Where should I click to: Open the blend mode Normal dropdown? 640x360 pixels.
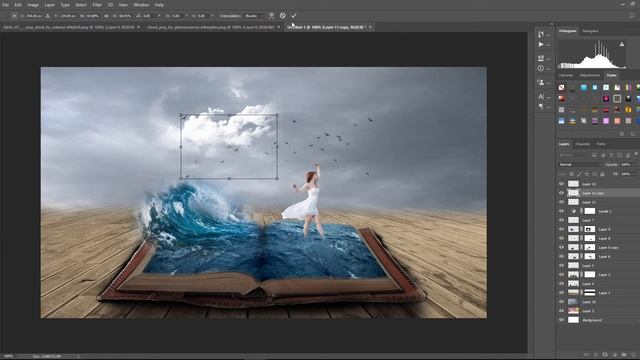pos(580,164)
